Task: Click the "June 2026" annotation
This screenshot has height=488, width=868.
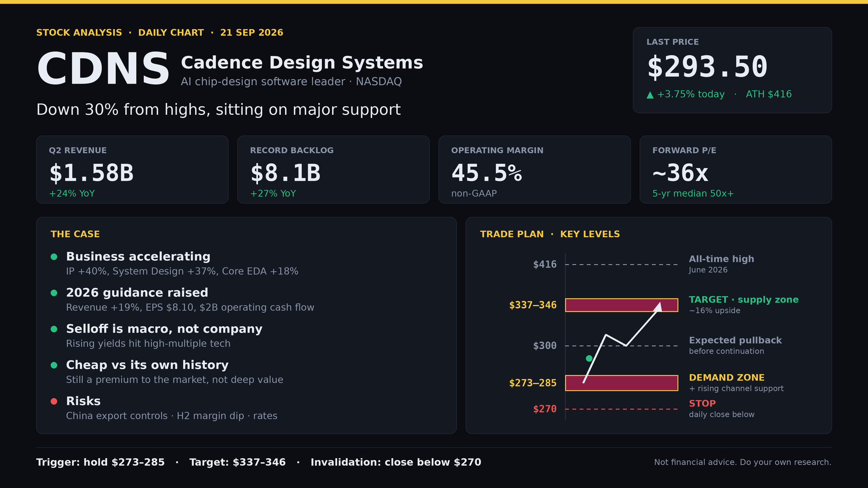Action: [708, 270]
